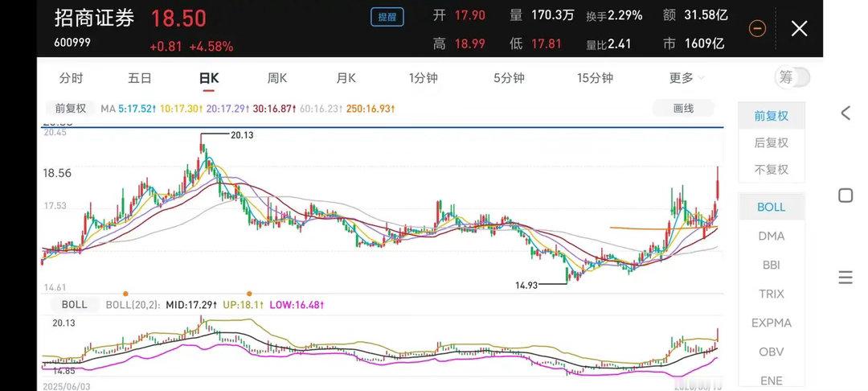The width and height of the screenshot is (868, 391).
Task: Select the 日K daily chart tab
Action: coord(209,78)
